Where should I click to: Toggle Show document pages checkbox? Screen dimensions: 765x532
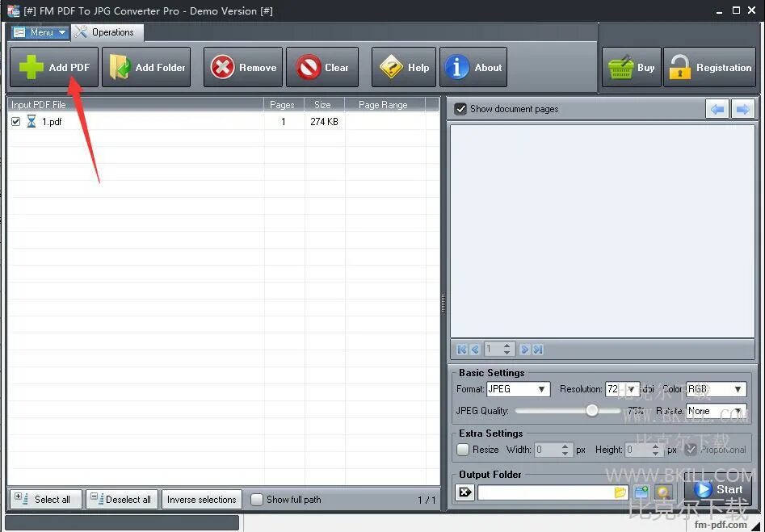pyautogui.click(x=460, y=109)
